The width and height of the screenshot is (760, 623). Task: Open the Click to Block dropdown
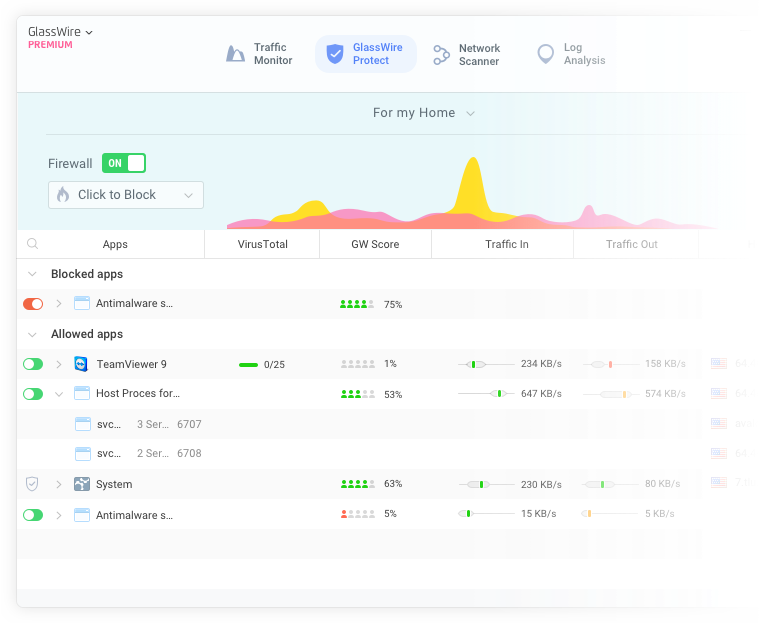(x=126, y=195)
